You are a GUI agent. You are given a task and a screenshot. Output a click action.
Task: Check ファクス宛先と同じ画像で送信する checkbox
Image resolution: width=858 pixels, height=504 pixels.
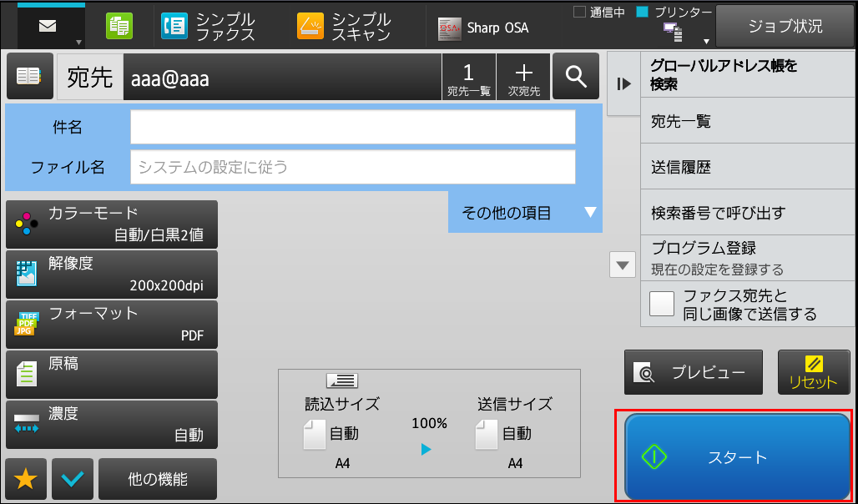tap(662, 304)
